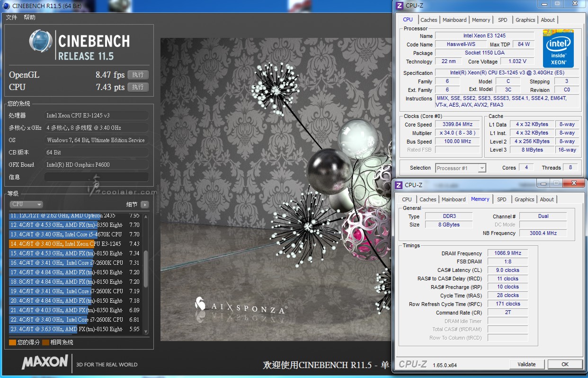Switch to About tab in top CPU-Z window
Image resolution: width=588 pixels, height=378 pixels.
click(x=548, y=20)
